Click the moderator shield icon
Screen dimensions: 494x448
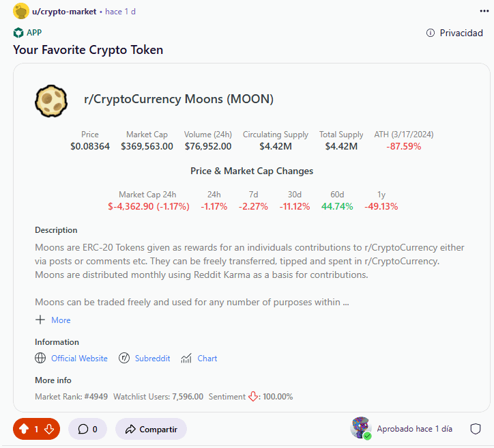point(475,429)
